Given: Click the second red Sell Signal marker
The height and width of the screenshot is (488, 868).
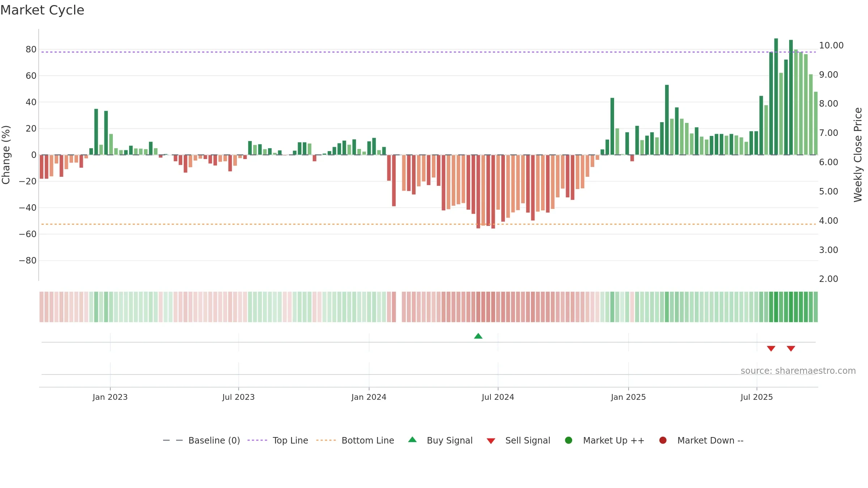Looking at the screenshot, I should 791,348.
